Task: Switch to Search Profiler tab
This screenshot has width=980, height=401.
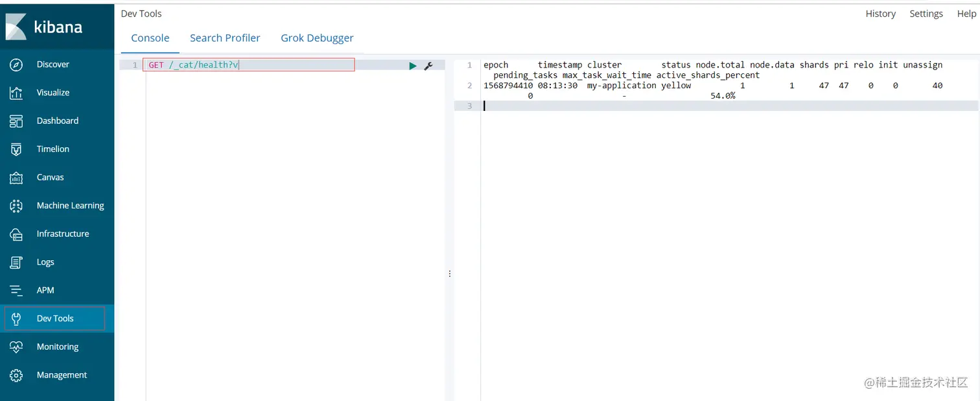Action: click(x=225, y=38)
